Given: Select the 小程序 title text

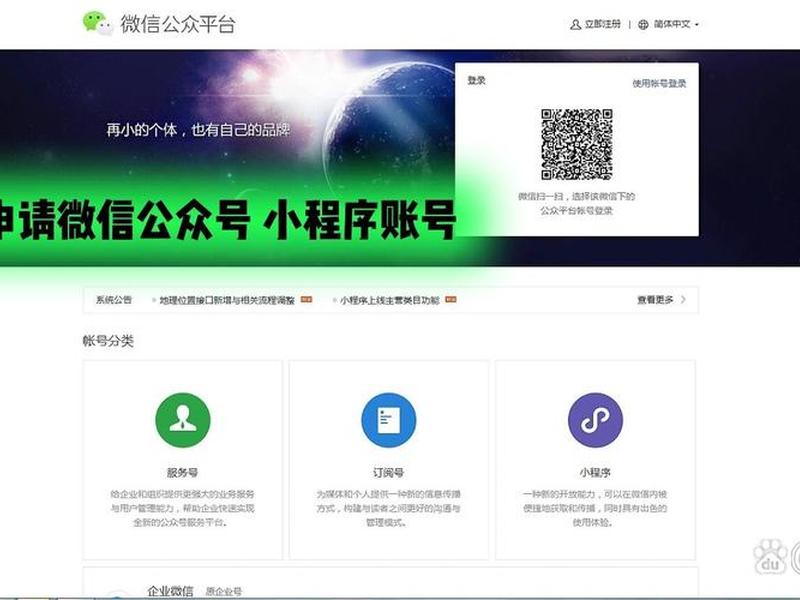Looking at the screenshot, I should [595, 472].
